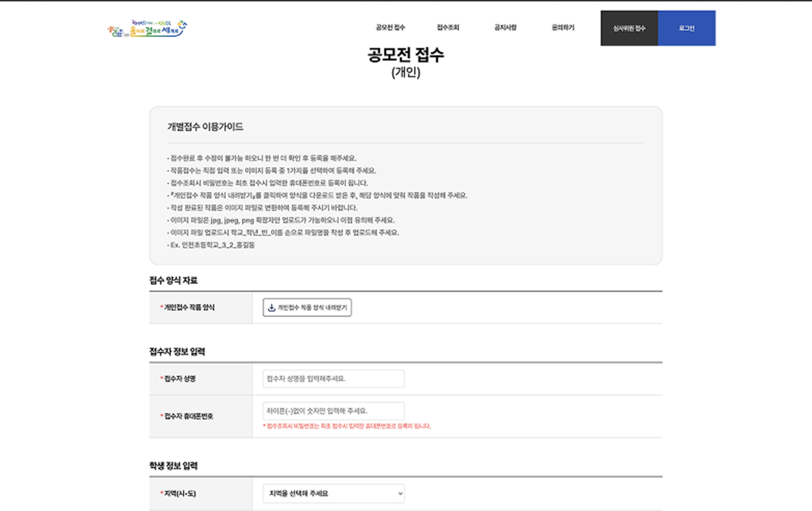This screenshot has height=511, width=812.
Task: Download the 개인접수 작품 양식 file
Action: pyautogui.click(x=307, y=308)
